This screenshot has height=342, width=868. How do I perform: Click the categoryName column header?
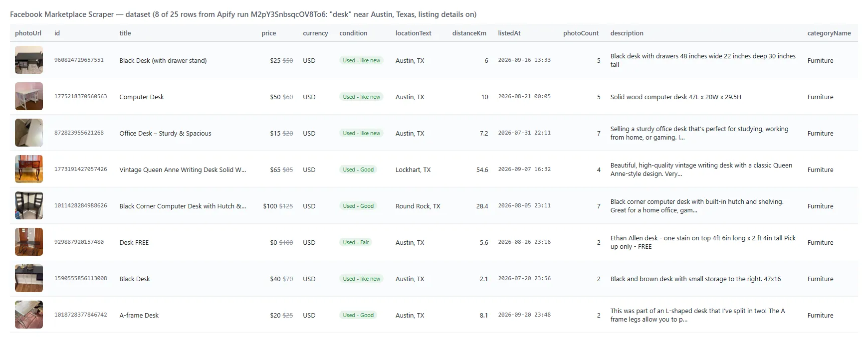coord(829,33)
